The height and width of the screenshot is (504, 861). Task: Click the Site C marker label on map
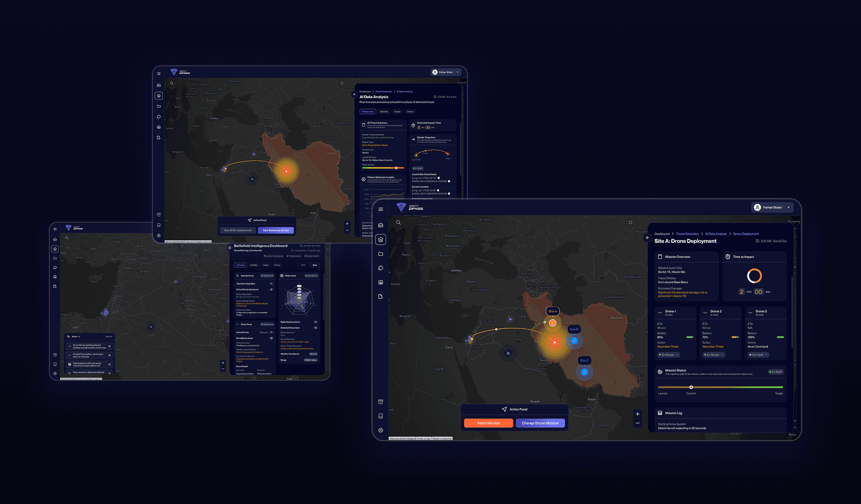584,360
